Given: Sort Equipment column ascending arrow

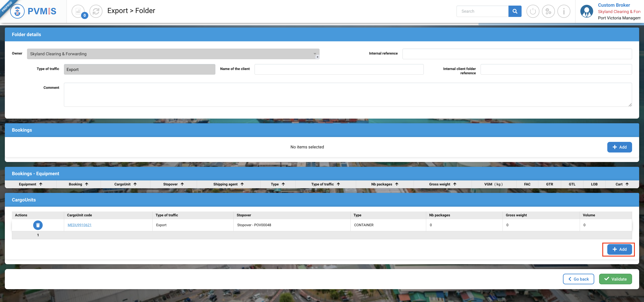Looking at the screenshot, I should 41,184.
